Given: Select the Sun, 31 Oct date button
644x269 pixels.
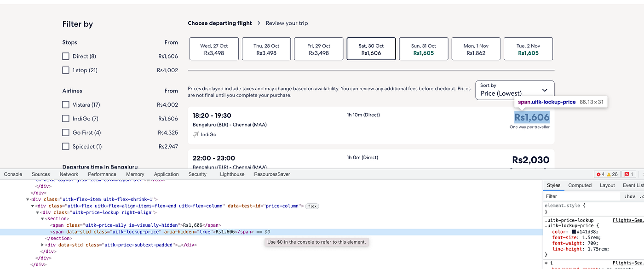Looking at the screenshot, I should coord(424,49).
